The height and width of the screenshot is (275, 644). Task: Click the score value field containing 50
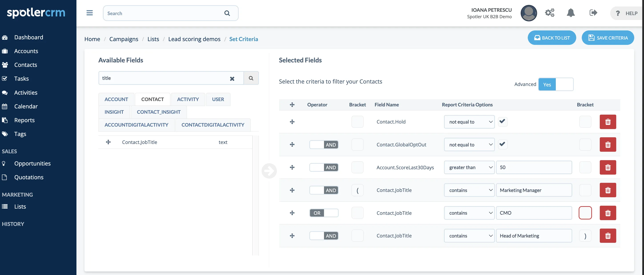[534, 167]
